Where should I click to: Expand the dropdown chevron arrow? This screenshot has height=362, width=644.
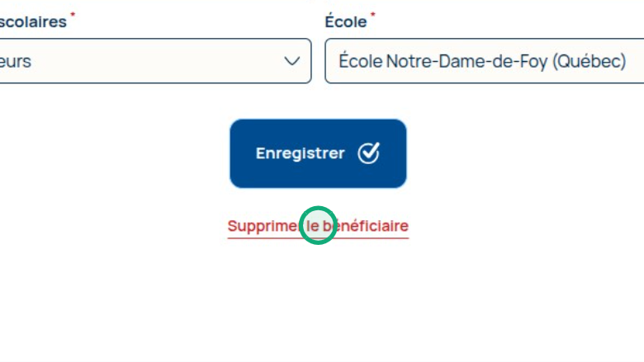coord(291,61)
